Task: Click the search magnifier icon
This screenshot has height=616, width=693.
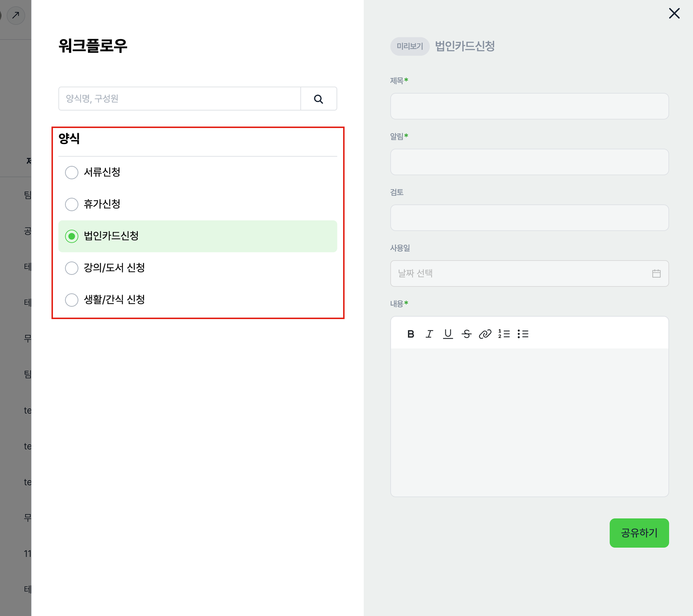Action: pyautogui.click(x=318, y=99)
